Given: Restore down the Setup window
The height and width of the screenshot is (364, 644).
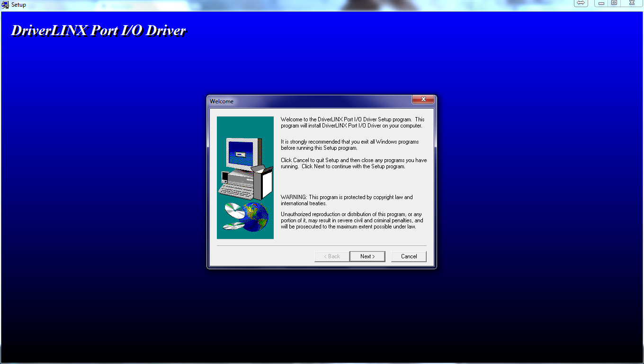Looking at the screenshot, I should [614, 3].
